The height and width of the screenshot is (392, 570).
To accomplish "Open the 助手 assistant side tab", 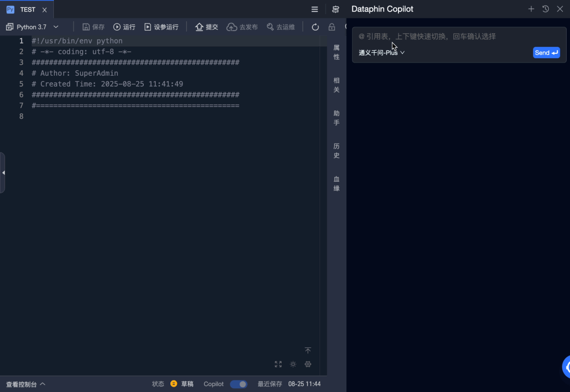I will pos(336,118).
